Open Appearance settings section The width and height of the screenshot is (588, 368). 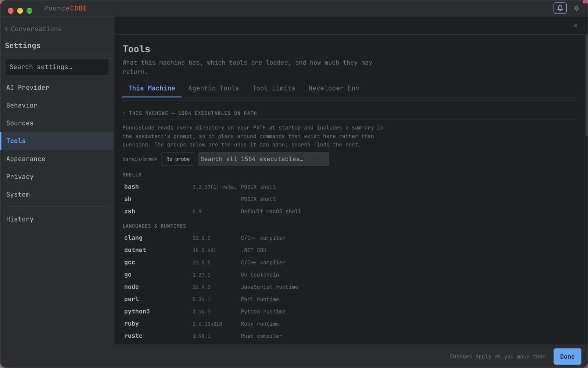pyautogui.click(x=57, y=159)
